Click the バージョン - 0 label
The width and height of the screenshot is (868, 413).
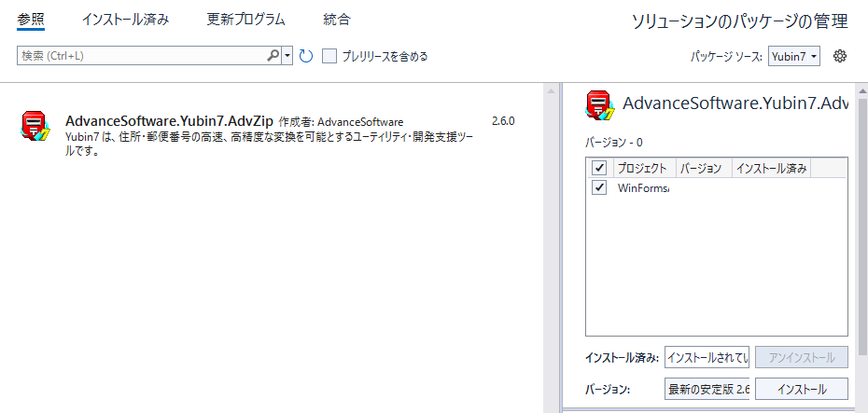tap(614, 142)
